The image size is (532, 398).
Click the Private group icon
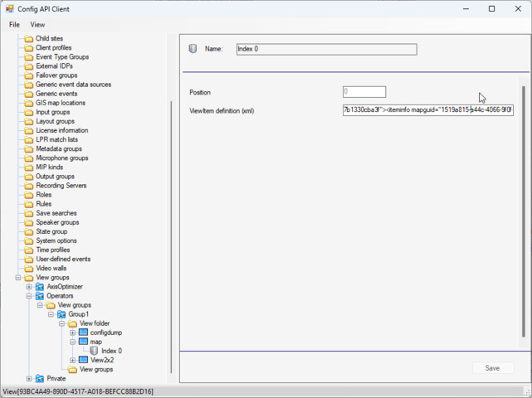[39, 379]
